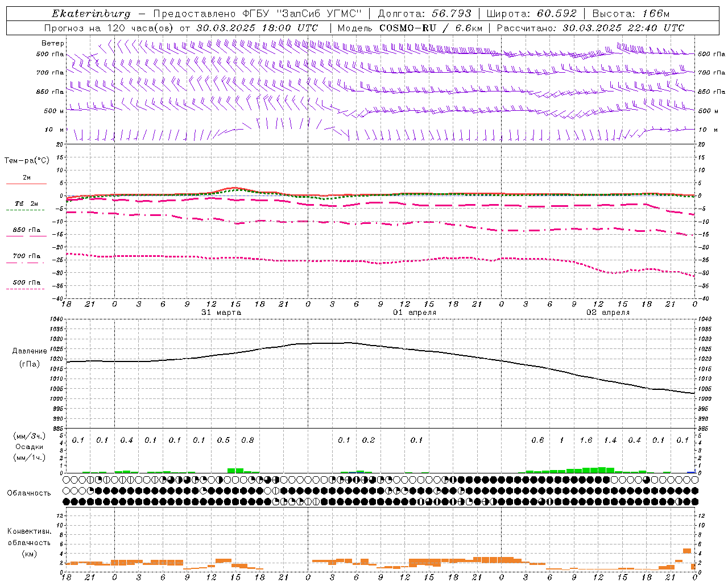Click the 0.8 precipitation value
This screenshot has height=582, width=728.
coord(247,440)
